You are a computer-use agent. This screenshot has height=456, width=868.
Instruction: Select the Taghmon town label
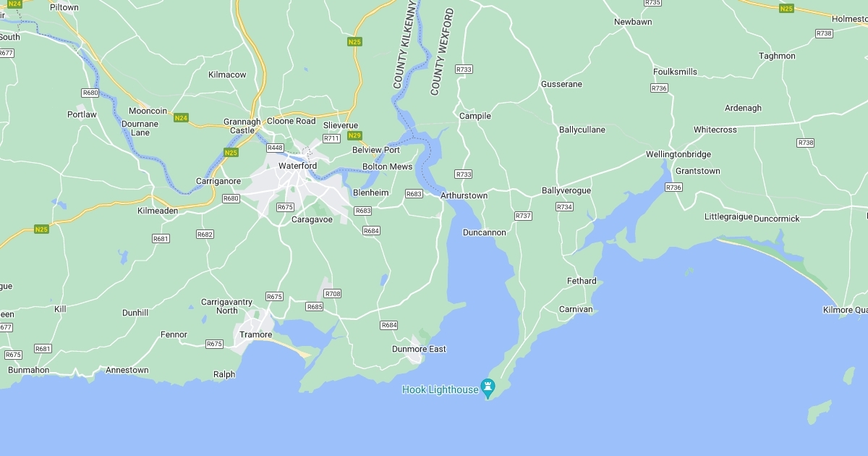coord(777,56)
